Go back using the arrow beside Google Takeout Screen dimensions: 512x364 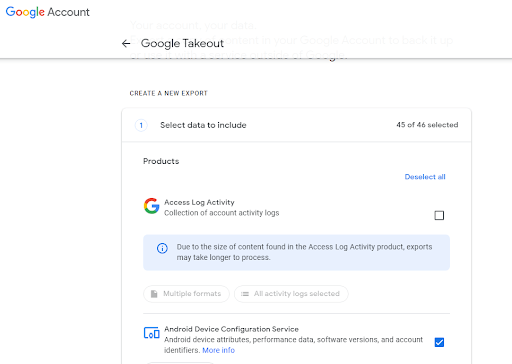[126, 43]
